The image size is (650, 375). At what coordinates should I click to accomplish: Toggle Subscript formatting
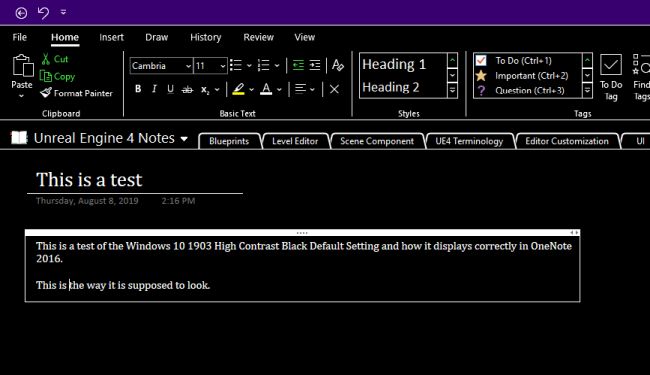[x=205, y=90]
